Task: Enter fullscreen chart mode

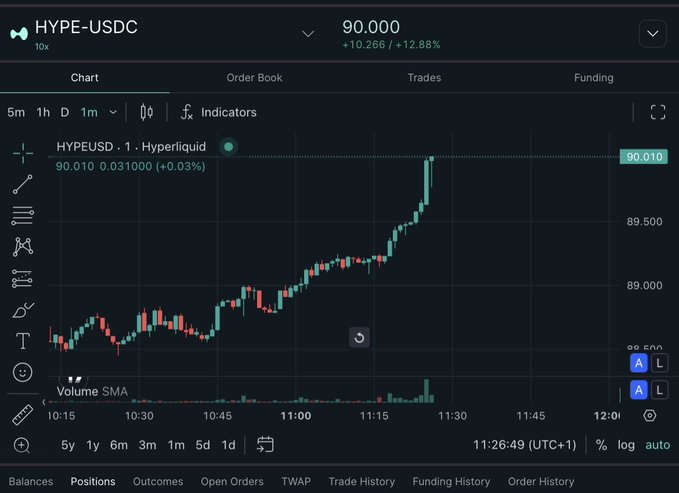Action: 658,112
